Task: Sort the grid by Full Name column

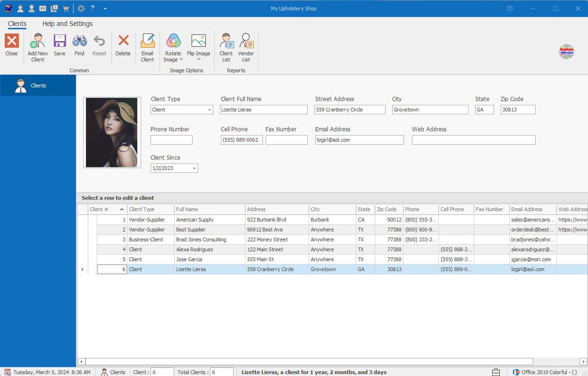Action: pyautogui.click(x=210, y=209)
